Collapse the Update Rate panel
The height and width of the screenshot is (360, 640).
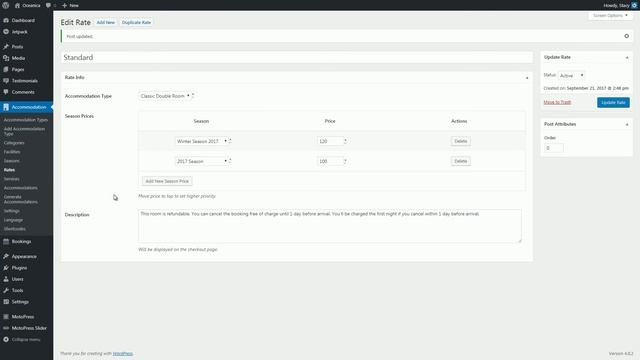627,58
